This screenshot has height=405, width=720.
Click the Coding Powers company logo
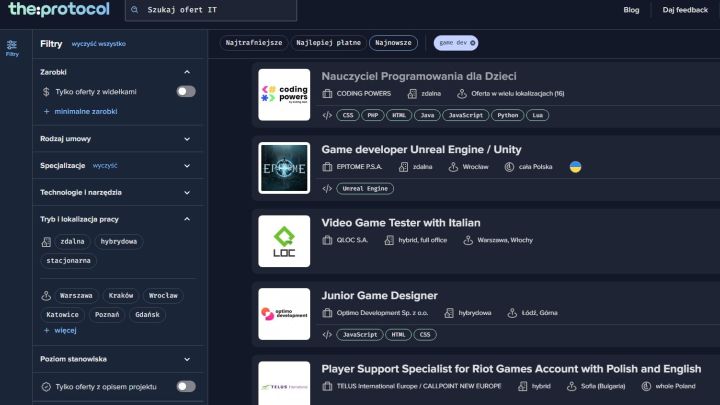(284, 94)
